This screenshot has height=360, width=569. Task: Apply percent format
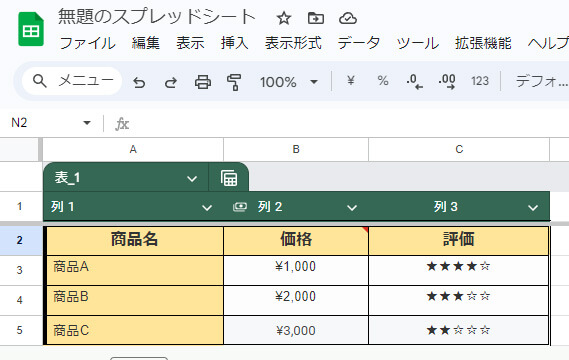coord(383,81)
